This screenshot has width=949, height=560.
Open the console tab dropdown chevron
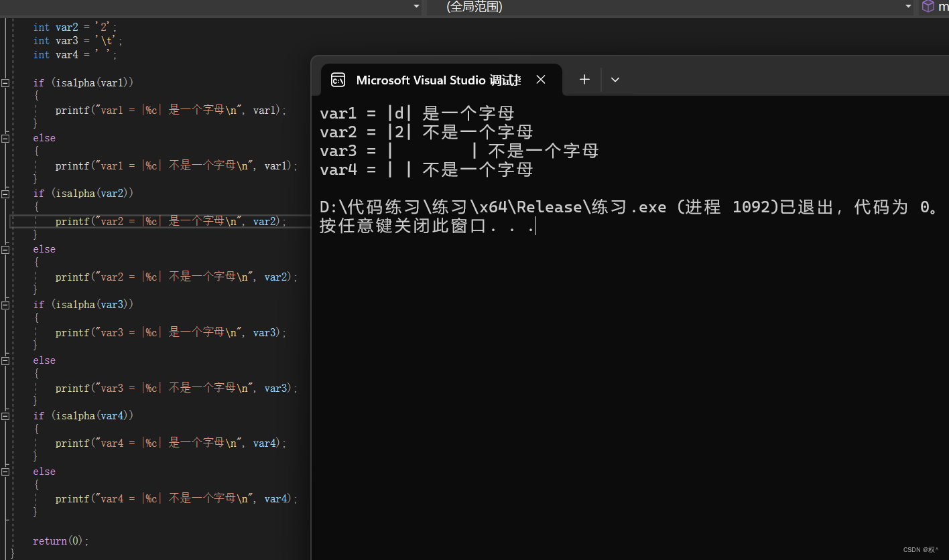pos(615,80)
